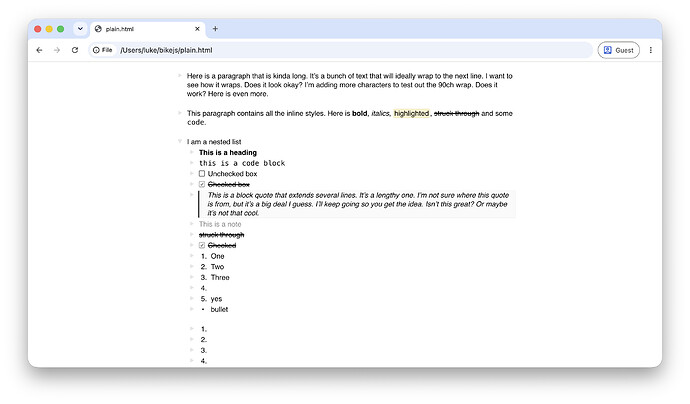Click the browser forward arrow
Image resolution: width=690 pixels, height=404 pixels.
point(57,50)
